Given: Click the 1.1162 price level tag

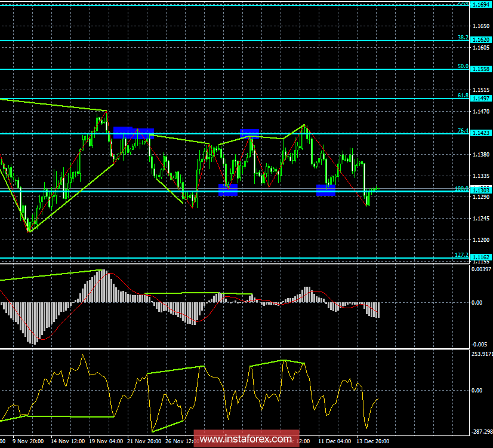Looking at the screenshot, I should (481, 257).
